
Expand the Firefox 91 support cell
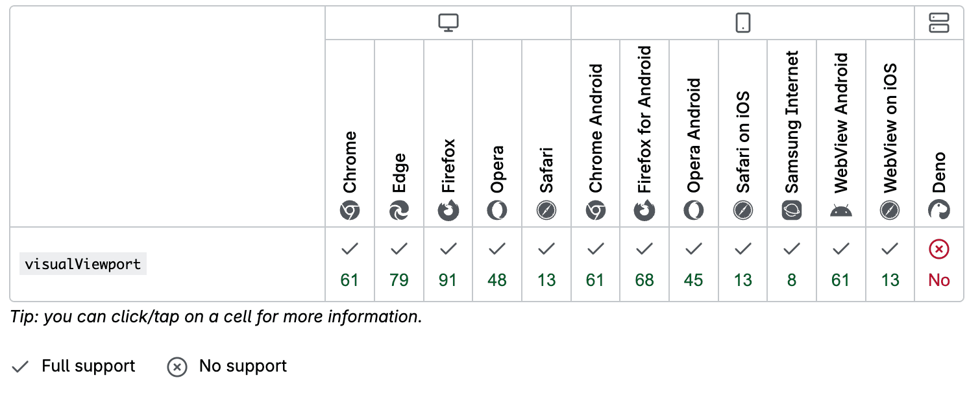(448, 265)
